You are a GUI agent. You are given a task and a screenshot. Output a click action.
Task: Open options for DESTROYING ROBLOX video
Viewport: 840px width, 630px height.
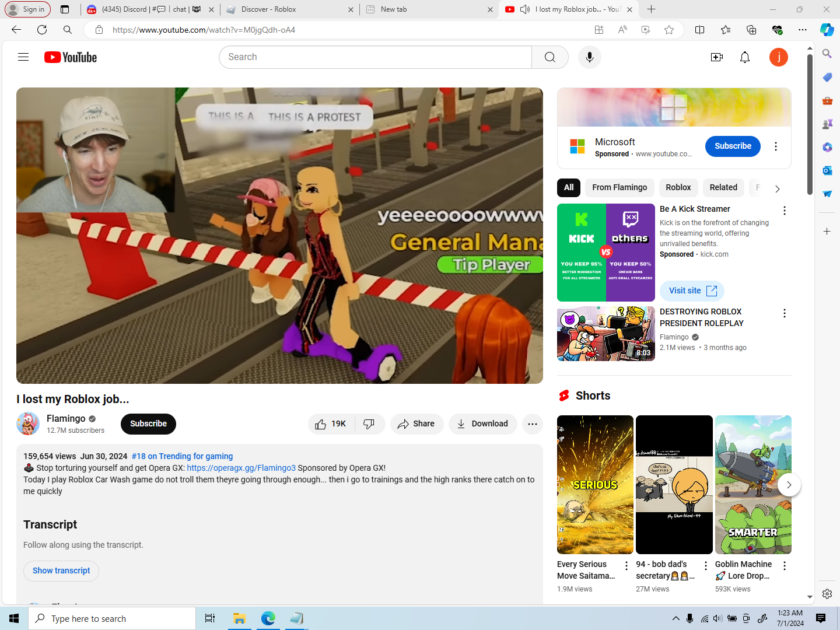coord(785,313)
